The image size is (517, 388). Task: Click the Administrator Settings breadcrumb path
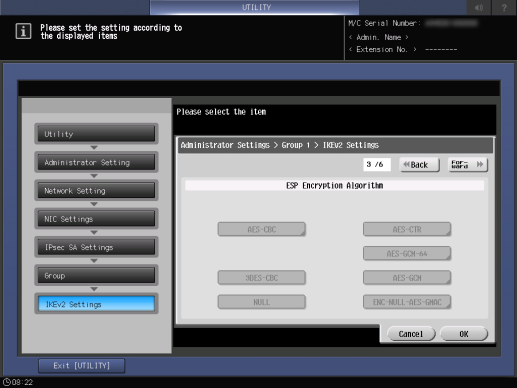pyautogui.click(x=280, y=145)
